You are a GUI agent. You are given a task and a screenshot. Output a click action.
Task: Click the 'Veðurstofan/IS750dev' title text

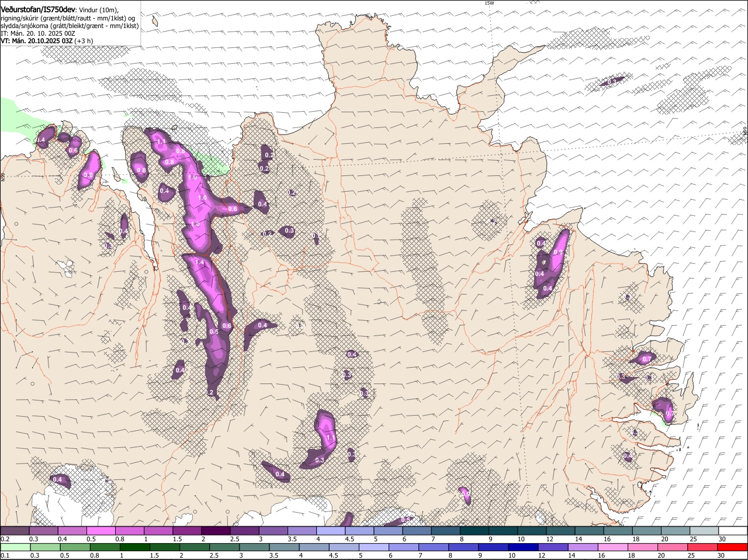(38, 10)
